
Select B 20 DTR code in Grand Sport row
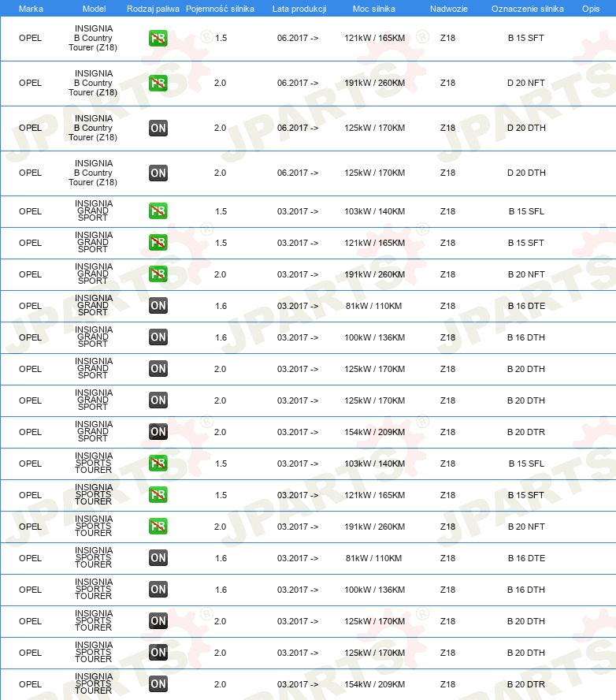[x=526, y=432]
